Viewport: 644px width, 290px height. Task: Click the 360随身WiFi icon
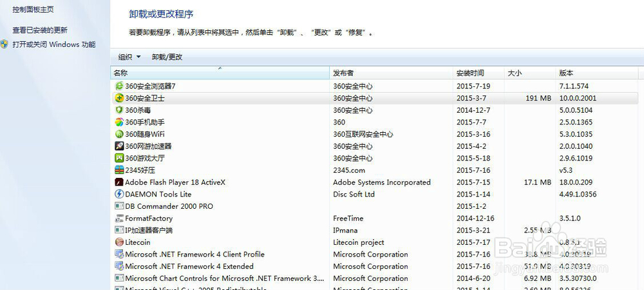pos(119,134)
